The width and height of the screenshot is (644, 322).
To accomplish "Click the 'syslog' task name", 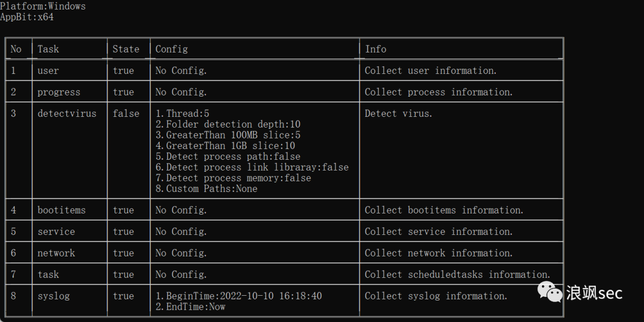I will pos(54,296).
